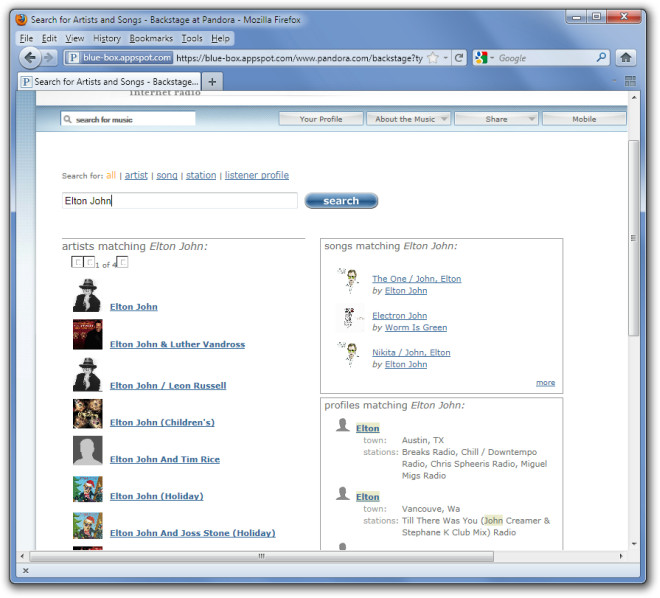Viewport: 660px width, 598px height.
Task: Open the Help menu
Action: pos(221,38)
